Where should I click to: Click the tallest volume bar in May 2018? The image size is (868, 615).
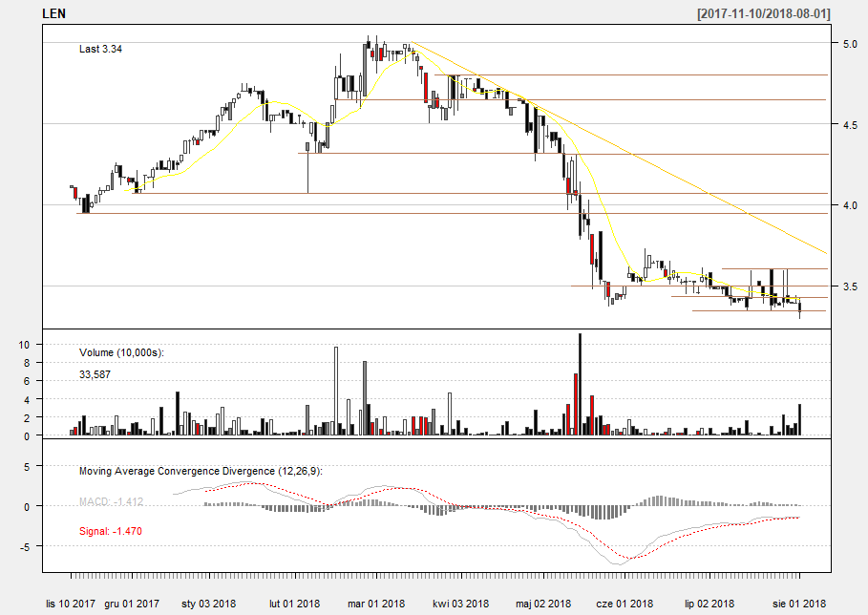click(x=581, y=384)
